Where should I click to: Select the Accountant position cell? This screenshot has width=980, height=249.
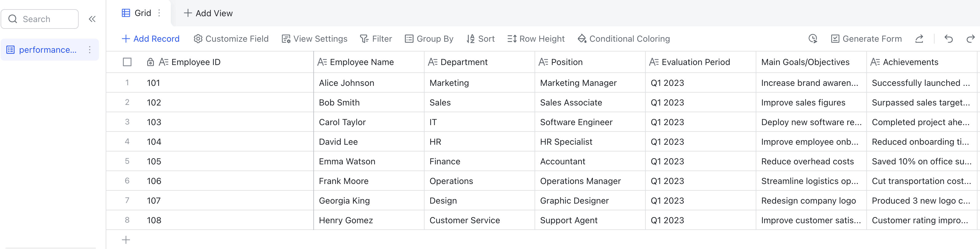coord(590,161)
